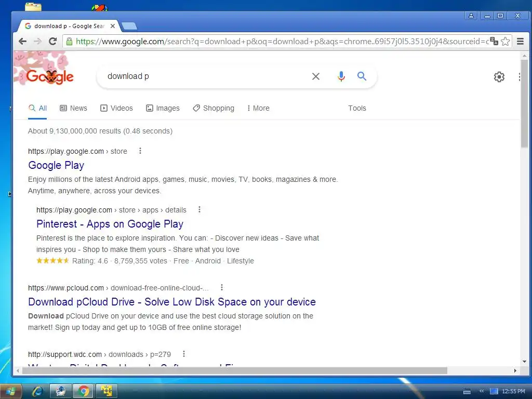This screenshot has height=399, width=532.
Task: Click the vertical scrollbar thumb
Action: click(525, 103)
